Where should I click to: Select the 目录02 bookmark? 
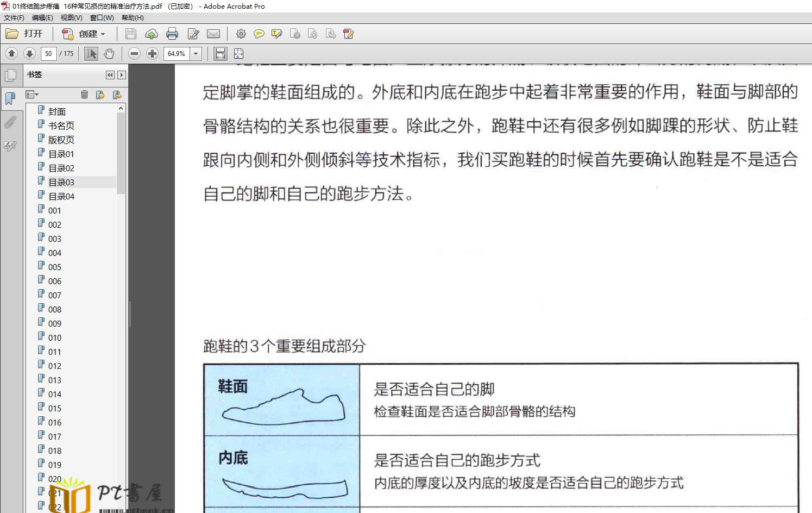(x=61, y=168)
